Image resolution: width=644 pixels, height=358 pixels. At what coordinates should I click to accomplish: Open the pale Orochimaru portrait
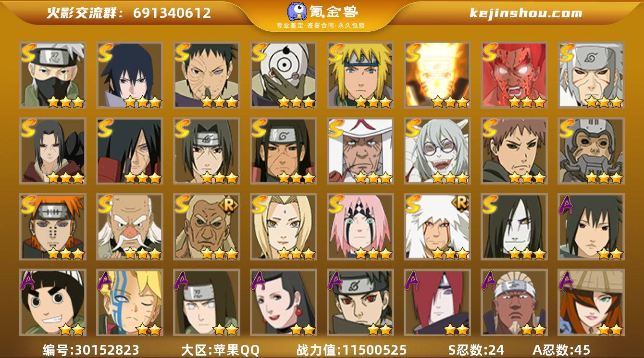514,227
